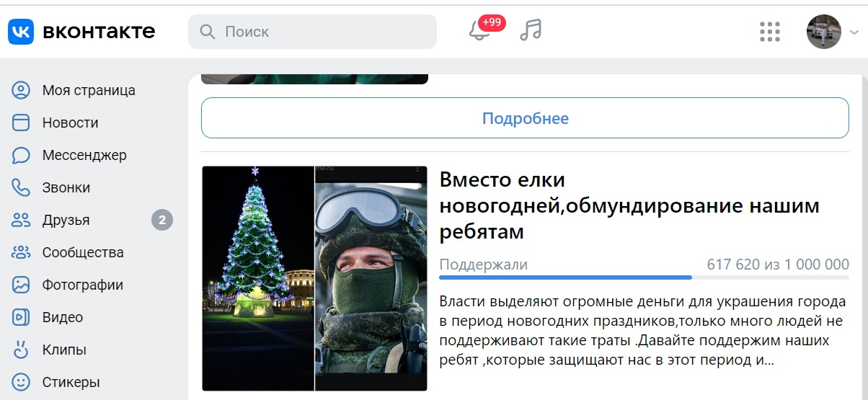Click the Стикеры smiley icon
Viewport: 868px width, 400px height.
pos(21,382)
